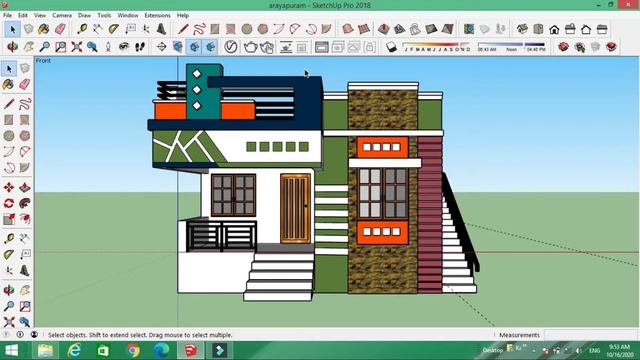Screen dimensions: 640x360
Task: Select the Offset tool
Action: [x=24, y=219]
